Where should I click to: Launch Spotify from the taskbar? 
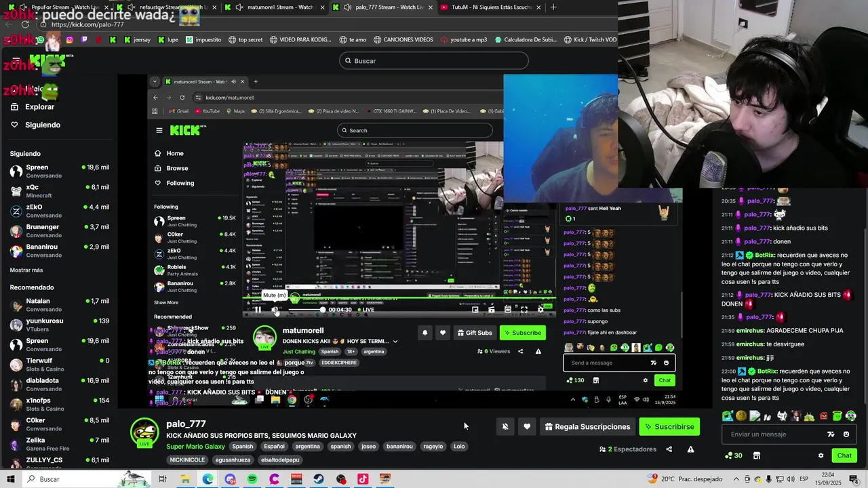(252, 479)
